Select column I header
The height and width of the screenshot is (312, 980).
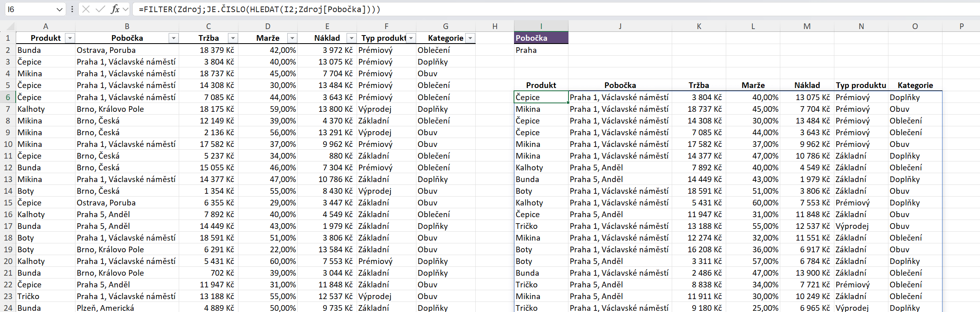(541, 26)
